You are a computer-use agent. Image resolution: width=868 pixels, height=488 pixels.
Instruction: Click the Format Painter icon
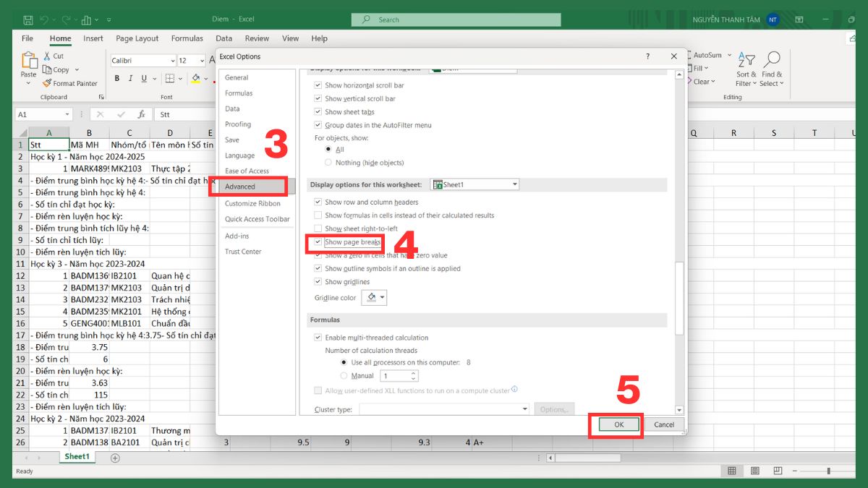[47, 83]
